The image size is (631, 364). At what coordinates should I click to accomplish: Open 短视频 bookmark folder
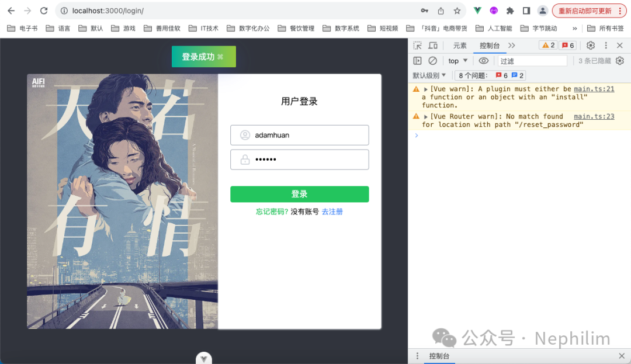383,28
